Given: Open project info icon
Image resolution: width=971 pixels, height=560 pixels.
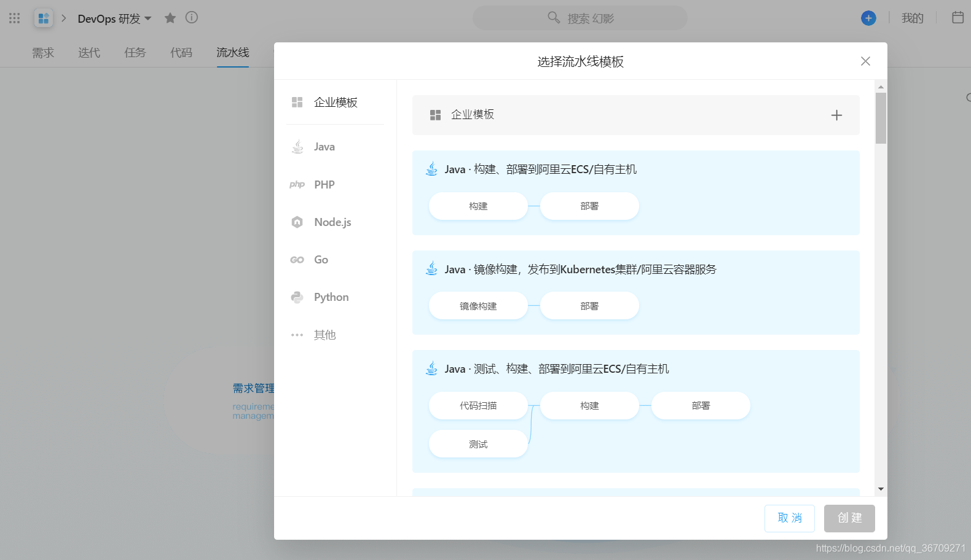Looking at the screenshot, I should point(192,17).
